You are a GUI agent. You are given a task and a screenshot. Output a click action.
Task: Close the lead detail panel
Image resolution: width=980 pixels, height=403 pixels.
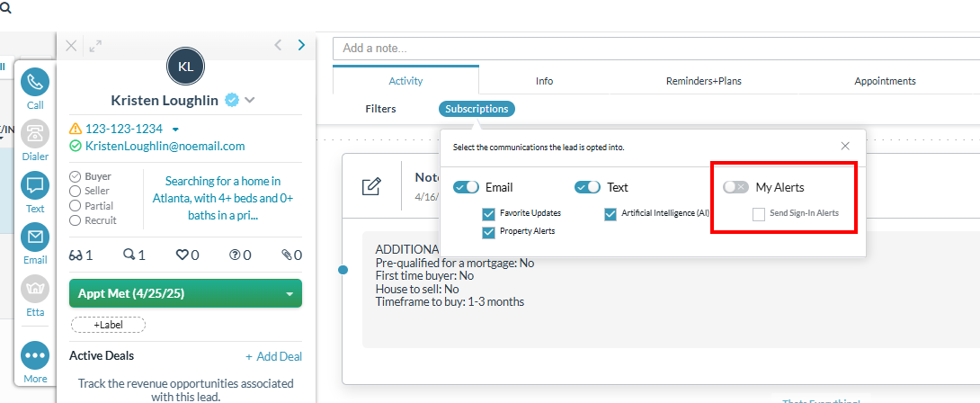coord(71,46)
